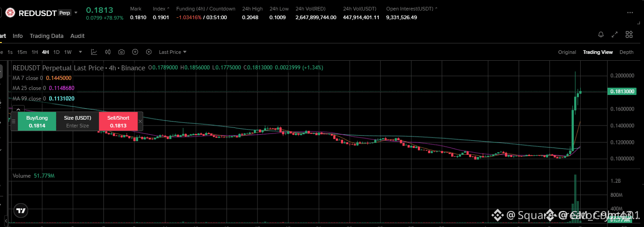Switch to the Trading Data tab
Viewport: 644px width, 227px height.
pyautogui.click(x=46, y=36)
